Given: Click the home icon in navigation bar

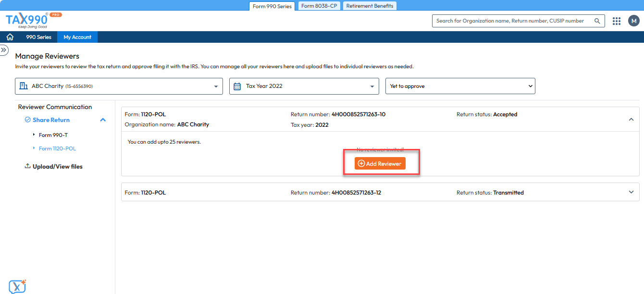Looking at the screenshot, I should (x=10, y=37).
